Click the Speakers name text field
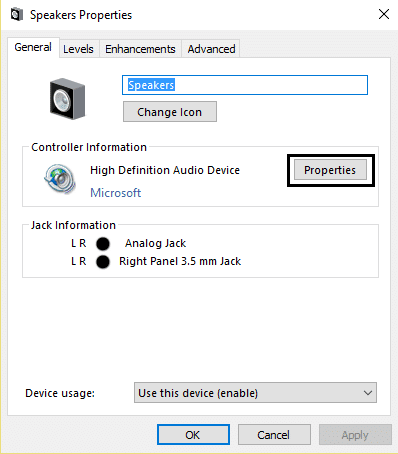The height and width of the screenshot is (454, 398). (x=245, y=85)
